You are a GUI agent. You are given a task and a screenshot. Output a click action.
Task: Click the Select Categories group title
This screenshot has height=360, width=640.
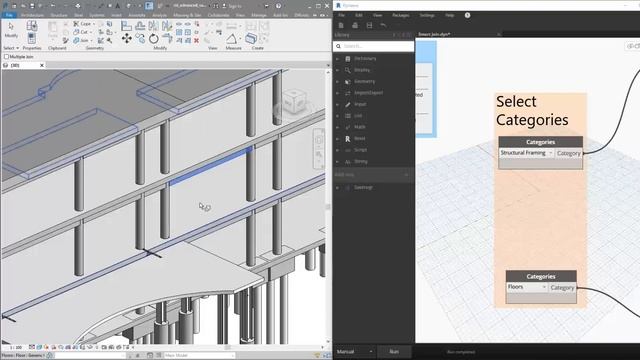click(532, 111)
